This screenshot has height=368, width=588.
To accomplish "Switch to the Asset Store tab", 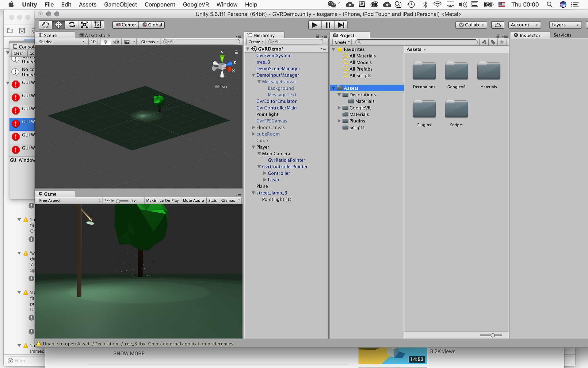I will click(x=95, y=35).
